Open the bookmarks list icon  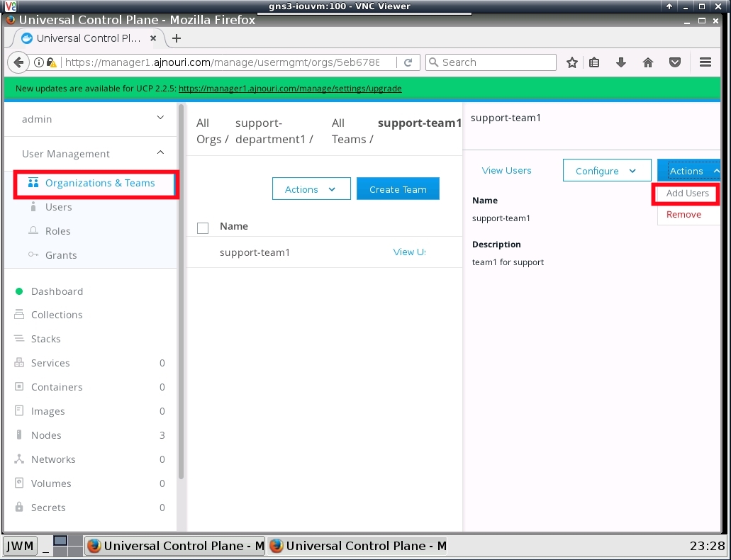coord(594,62)
